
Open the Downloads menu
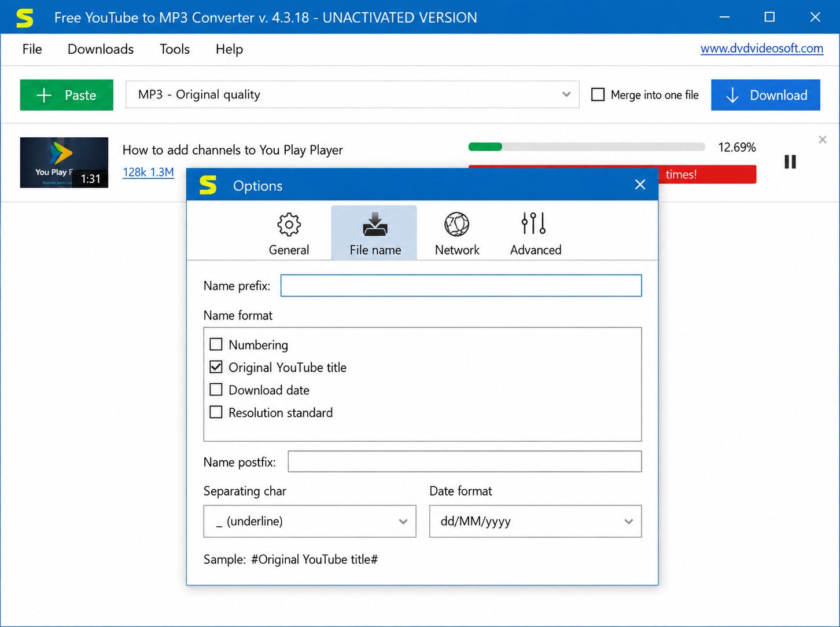(x=101, y=49)
